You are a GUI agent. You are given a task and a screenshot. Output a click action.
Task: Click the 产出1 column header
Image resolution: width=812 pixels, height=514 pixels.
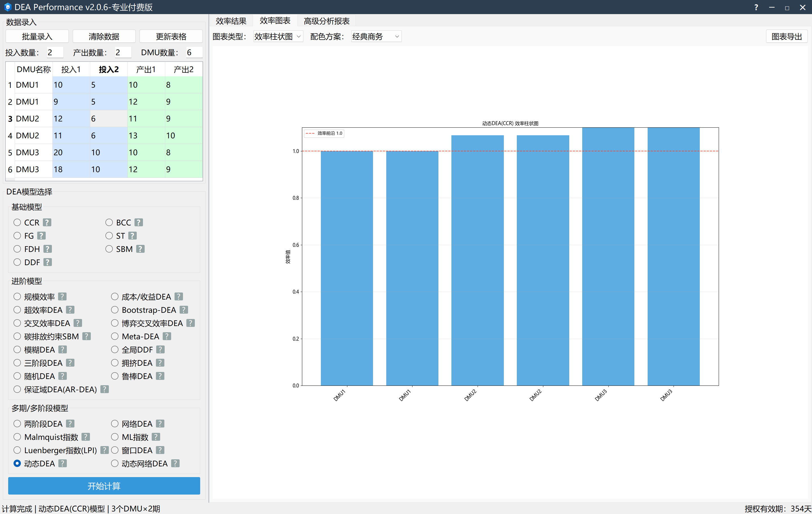[146, 69]
